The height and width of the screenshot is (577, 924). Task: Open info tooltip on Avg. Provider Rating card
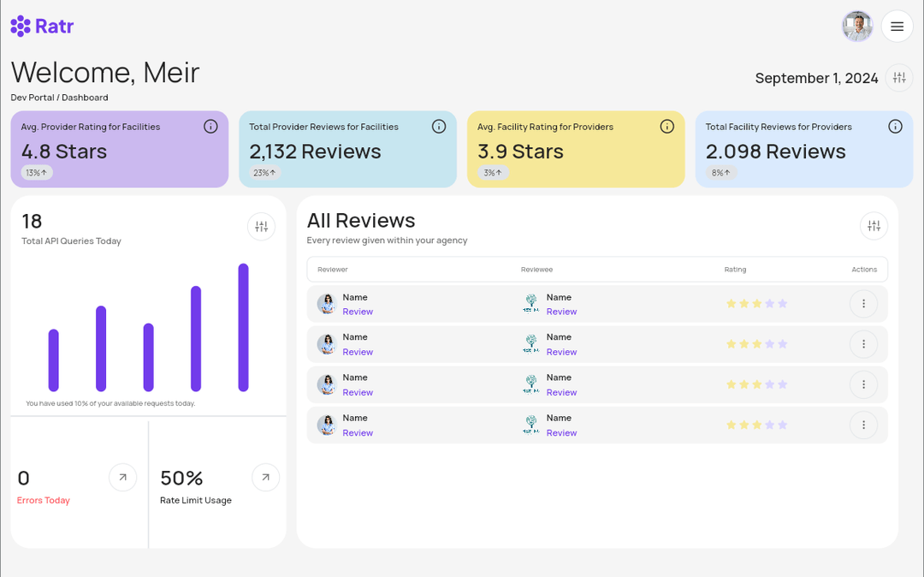tap(210, 126)
